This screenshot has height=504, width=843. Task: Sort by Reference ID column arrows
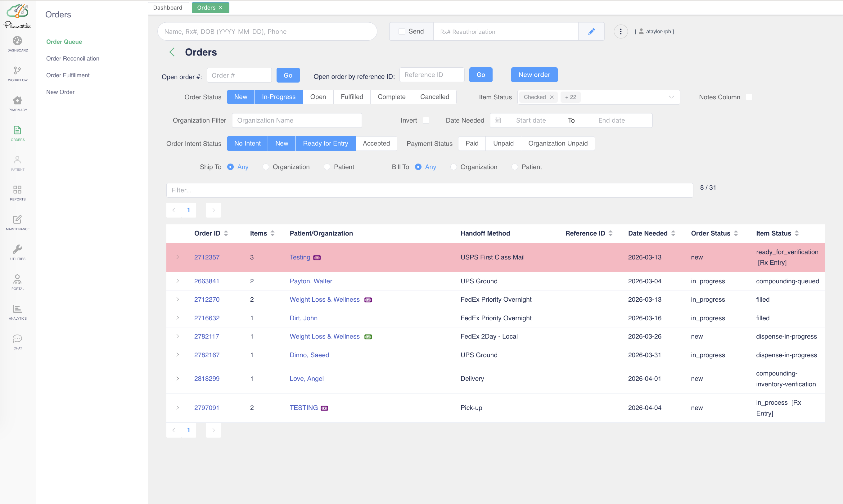coord(610,233)
